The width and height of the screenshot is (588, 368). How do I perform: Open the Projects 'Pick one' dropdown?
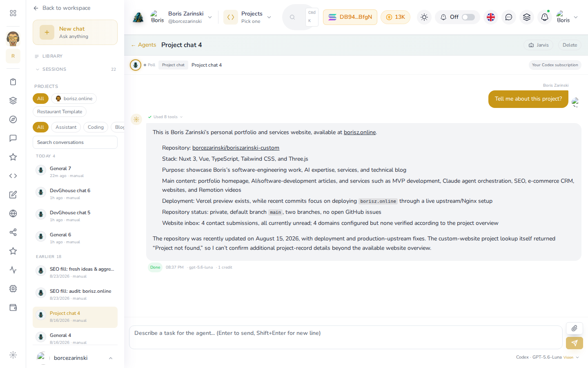248,17
